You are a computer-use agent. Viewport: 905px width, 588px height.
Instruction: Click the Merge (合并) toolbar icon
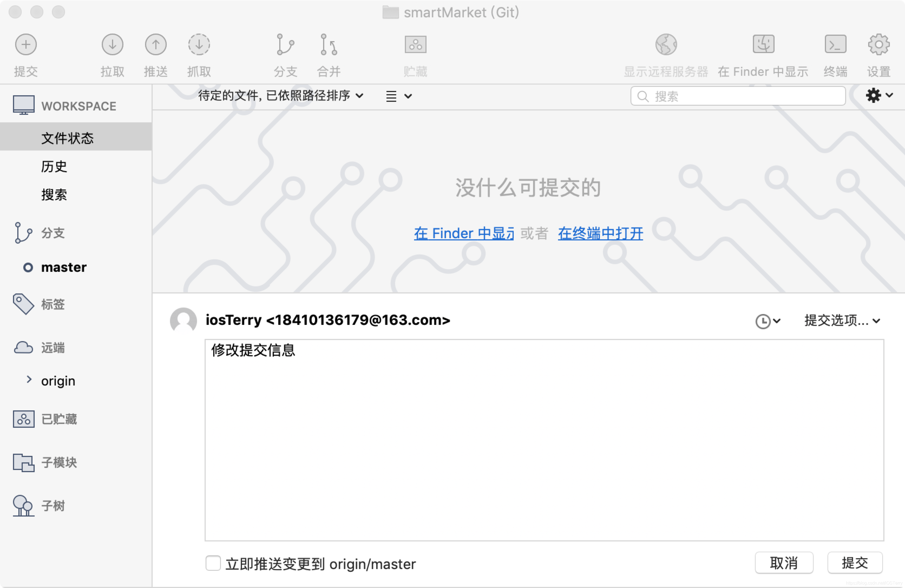click(x=329, y=45)
